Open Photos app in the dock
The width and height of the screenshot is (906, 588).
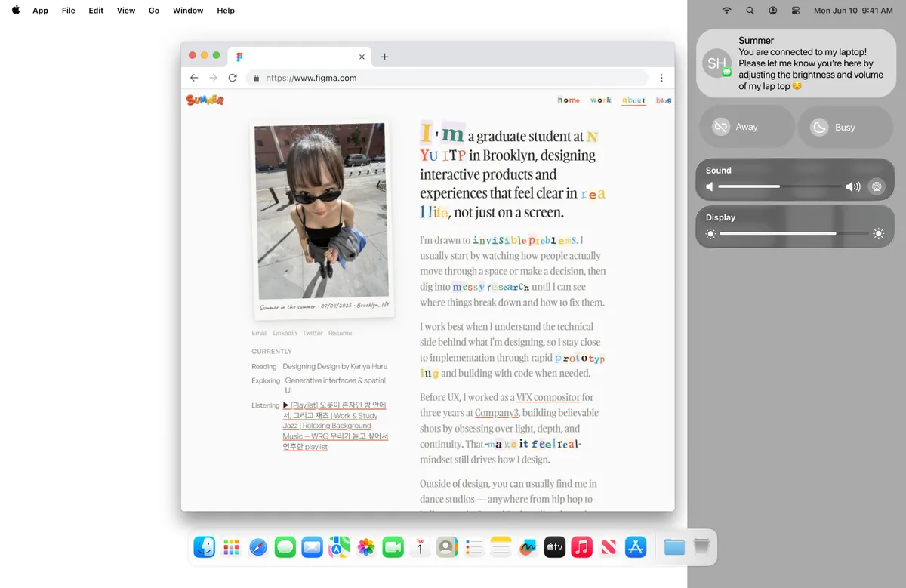(366, 547)
